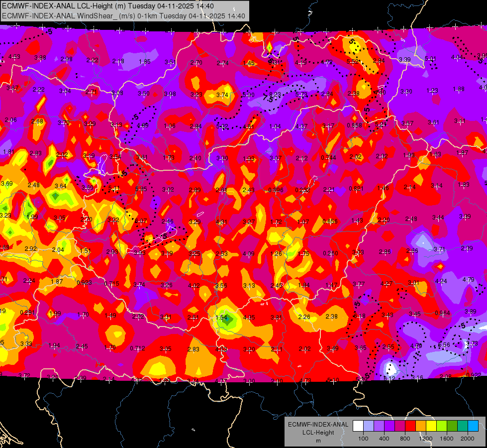Click the wind shear value '5.11'

pyautogui.click(x=114, y=188)
